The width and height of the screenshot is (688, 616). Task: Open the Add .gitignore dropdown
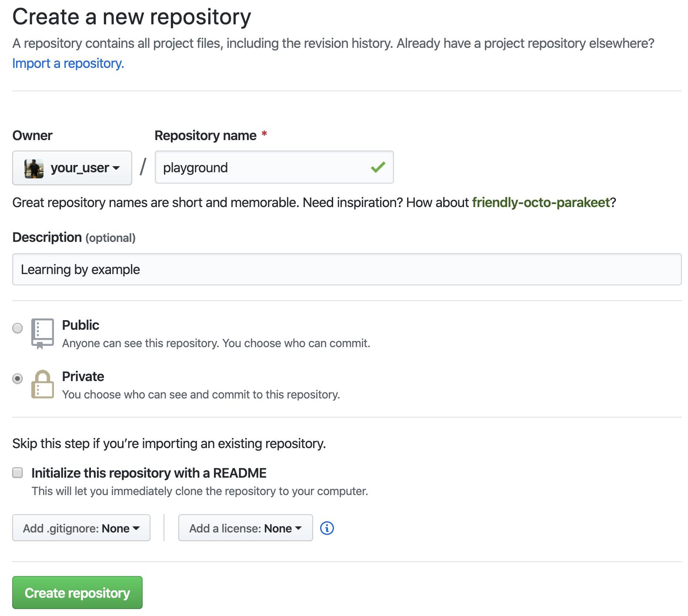81,528
